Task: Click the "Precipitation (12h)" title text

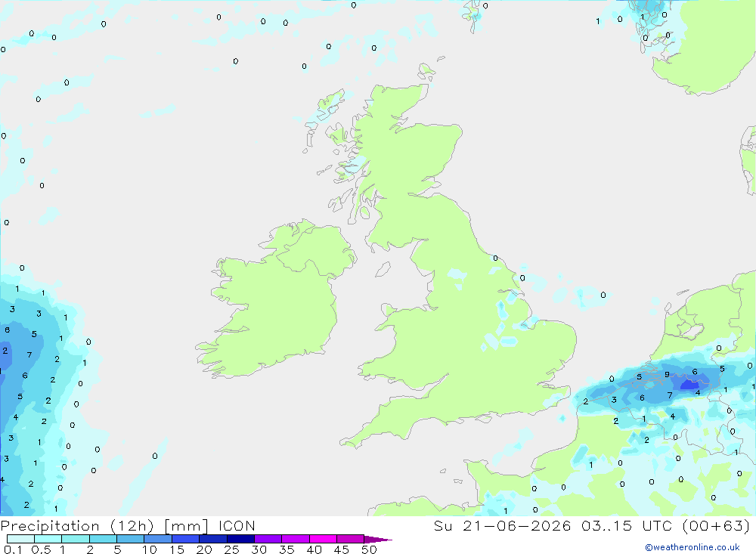Action: 77,525
